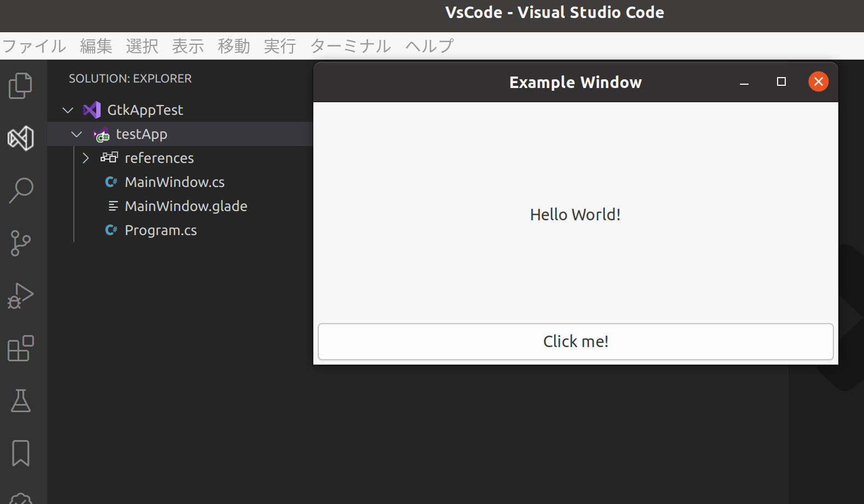The height and width of the screenshot is (504, 864).
Task: Select the Bookmarks icon in the sidebar
Action: click(x=20, y=453)
